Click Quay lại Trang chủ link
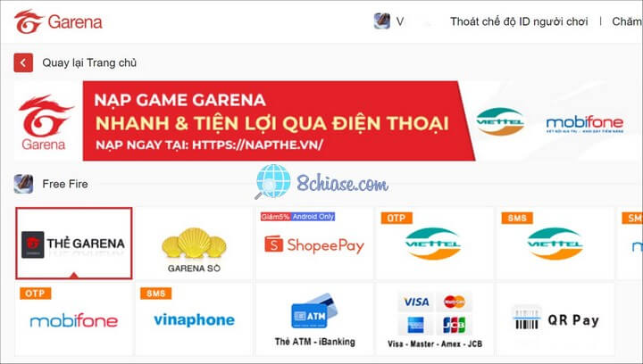 click(x=89, y=62)
